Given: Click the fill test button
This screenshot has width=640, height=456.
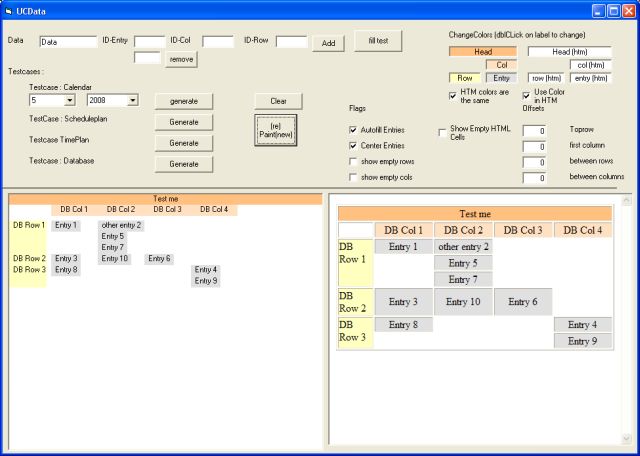Looking at the screenshot, I should (377, 41).
